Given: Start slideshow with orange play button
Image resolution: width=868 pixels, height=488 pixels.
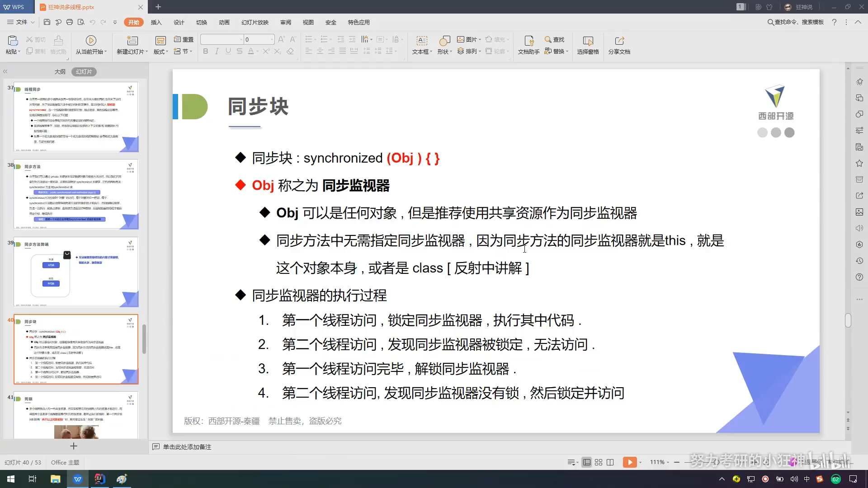Looking at the screenshot, I should (629, 462).
